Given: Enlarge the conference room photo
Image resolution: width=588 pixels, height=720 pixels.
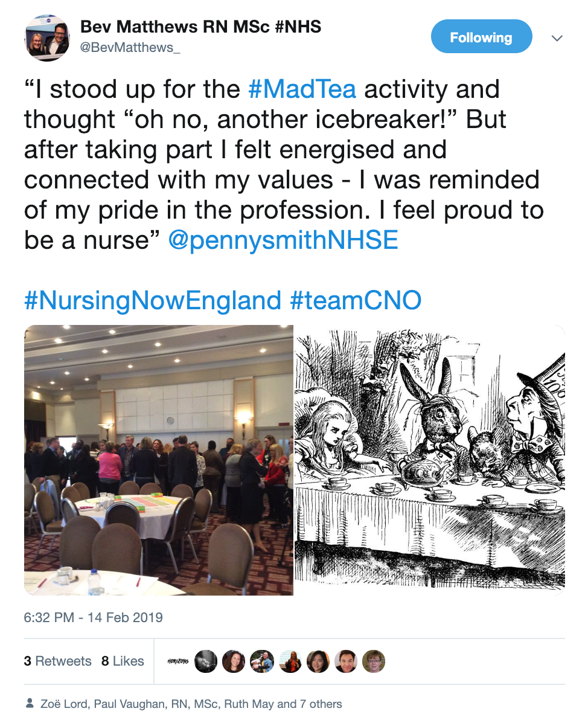Looking at the screenshot, I should tap(158, 460).
